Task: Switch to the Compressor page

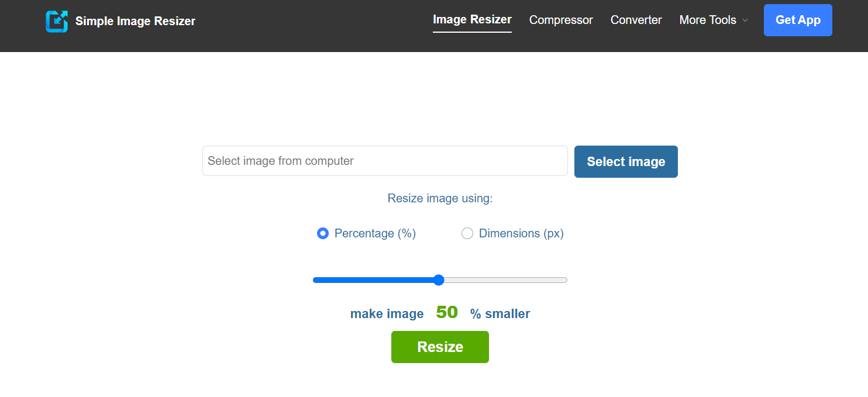Action: pos(560,20)
